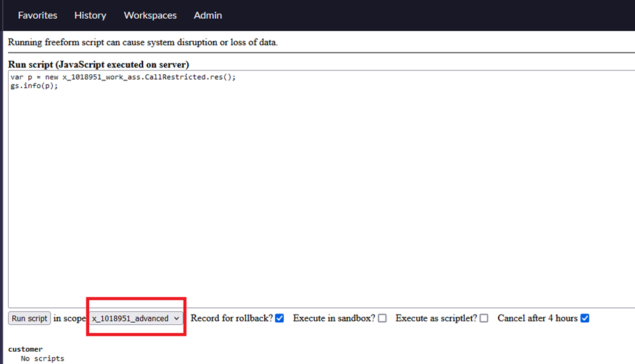Tick the Execute as scriptlet checkbox
635x364 pixels.
(484, 319)
